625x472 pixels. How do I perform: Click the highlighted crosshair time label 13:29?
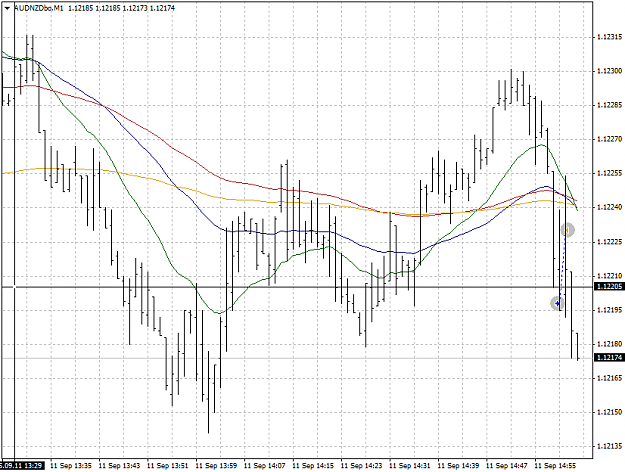(22, 465)
